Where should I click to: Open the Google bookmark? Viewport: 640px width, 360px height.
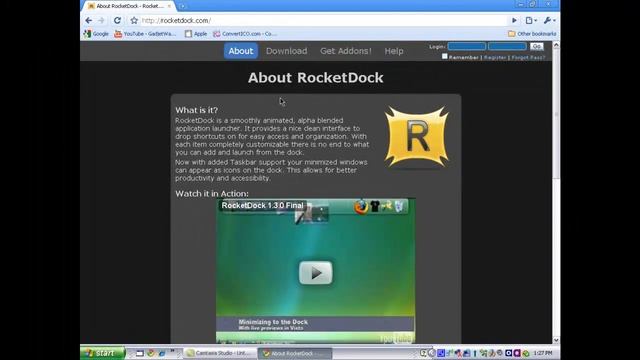(x=96, y=34)
